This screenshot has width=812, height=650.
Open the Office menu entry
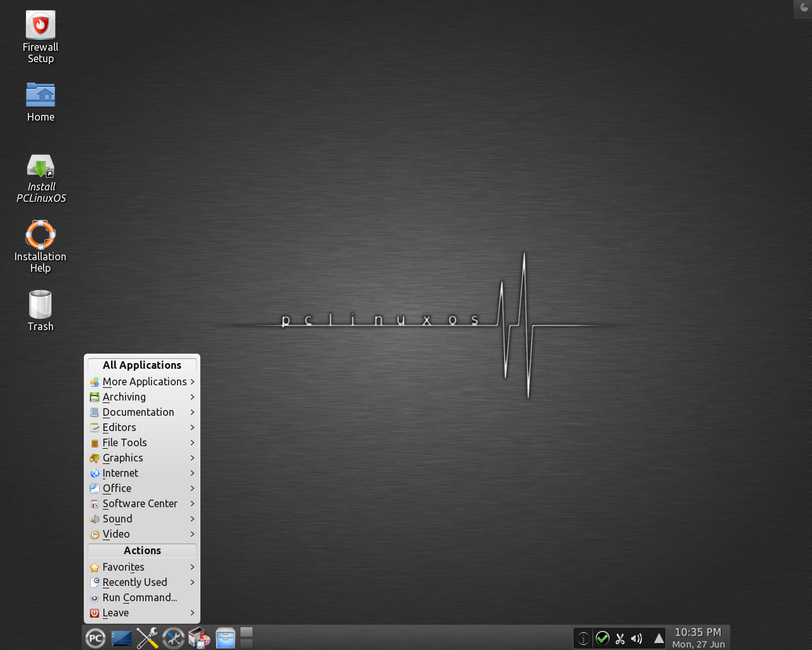pyautogui.click(x=142, y=488)
